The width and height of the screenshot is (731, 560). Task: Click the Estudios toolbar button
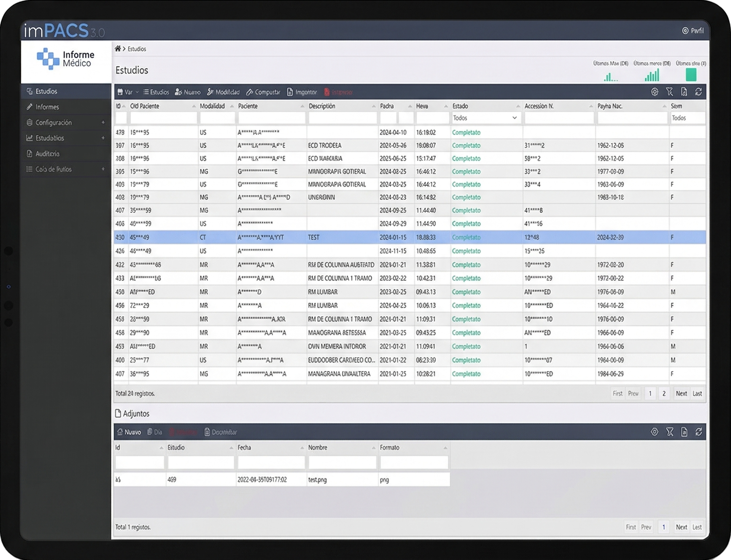[x=156, y=92]
